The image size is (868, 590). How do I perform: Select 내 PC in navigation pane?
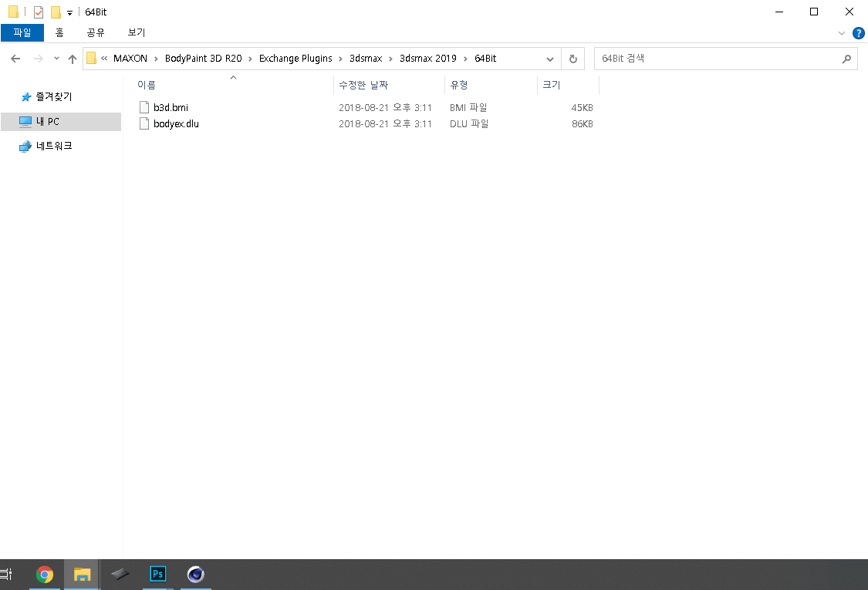point(61,122)
